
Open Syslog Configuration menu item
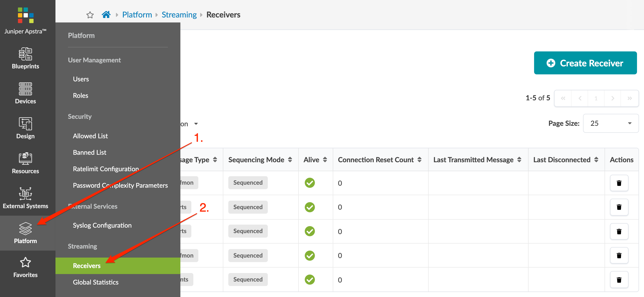pos(102,225)
